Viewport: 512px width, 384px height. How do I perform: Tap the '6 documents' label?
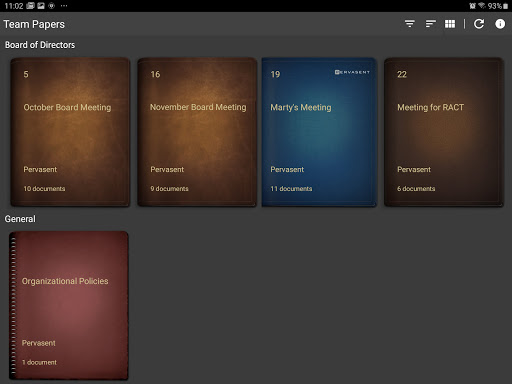pyautogui.click(x=416, y=188)
